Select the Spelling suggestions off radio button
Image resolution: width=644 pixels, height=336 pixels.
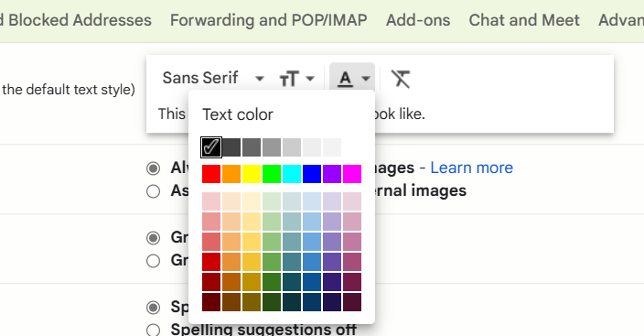pyautogui.click(x=153, y=330)
